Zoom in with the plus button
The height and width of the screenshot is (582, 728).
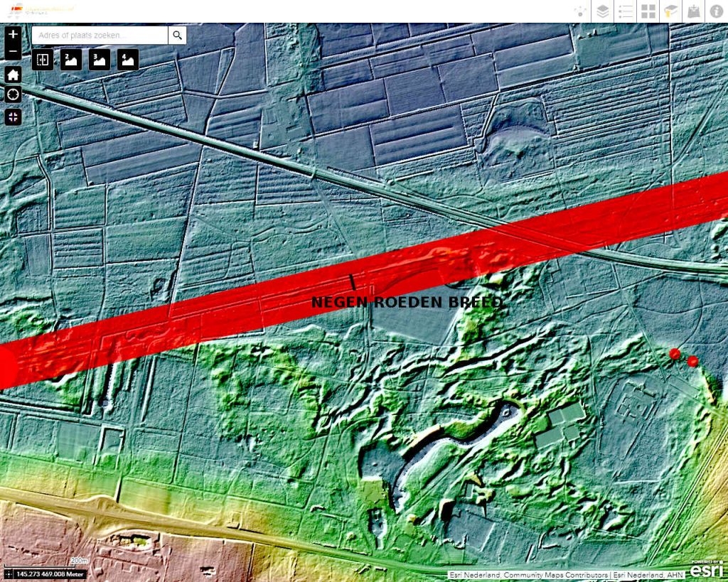tap(13, 34)
